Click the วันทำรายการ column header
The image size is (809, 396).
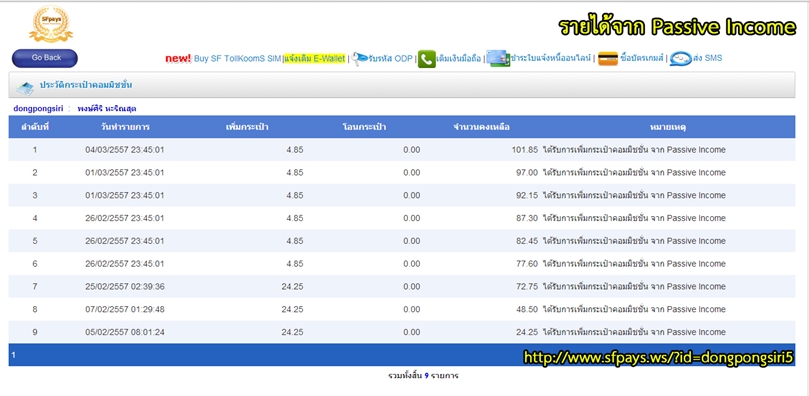(125, 127)
